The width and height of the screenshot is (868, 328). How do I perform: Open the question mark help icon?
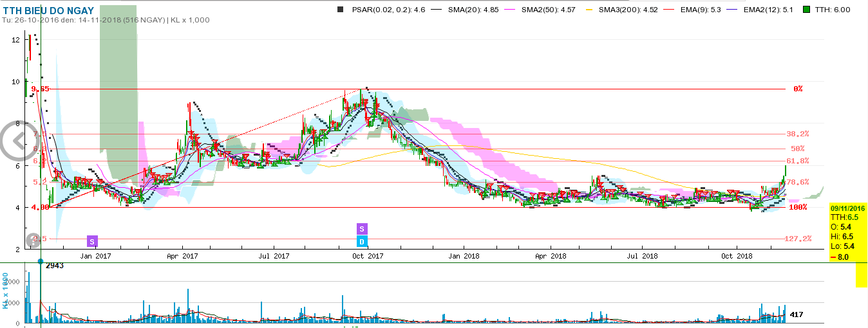coord(33,240)
